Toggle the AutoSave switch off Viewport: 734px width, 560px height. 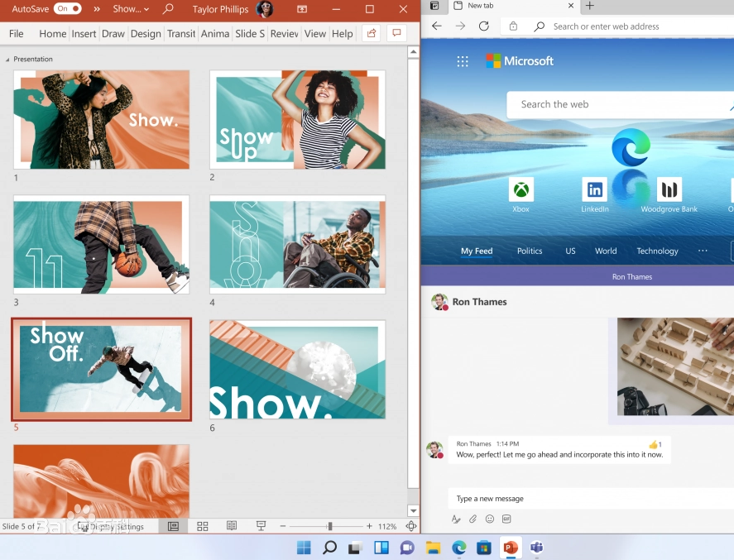[x=68, y=9]
